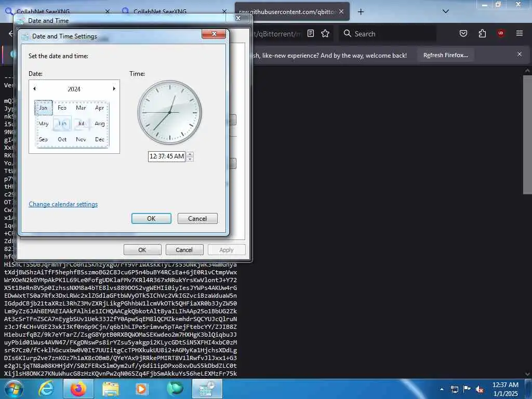Go to next year with right arrow
This screenshot has width=532, height=399.
114,89
